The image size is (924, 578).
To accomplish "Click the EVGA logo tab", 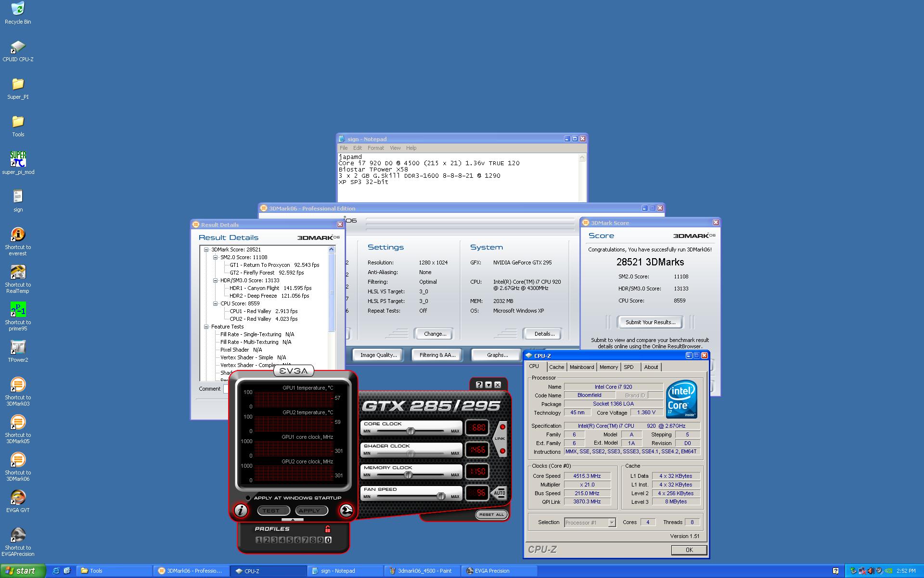I will click(294, 371).
